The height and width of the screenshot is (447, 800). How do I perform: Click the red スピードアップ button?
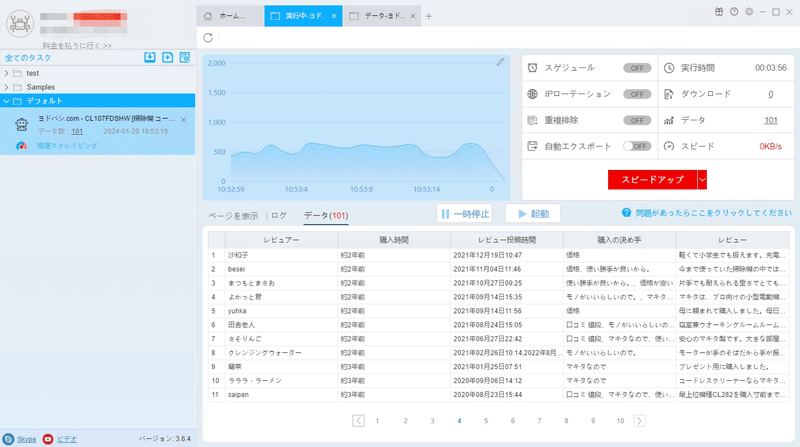(652, 180)
